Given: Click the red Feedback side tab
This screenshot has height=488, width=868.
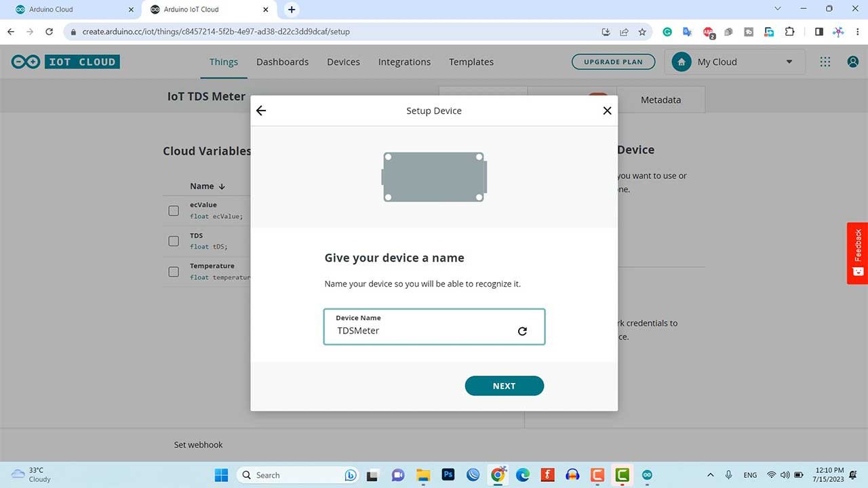Looking at the screenshot, I should [857, 253].
